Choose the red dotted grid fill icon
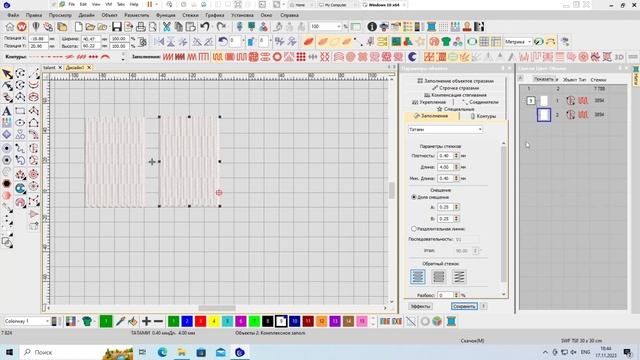 (x=301, y=57)
